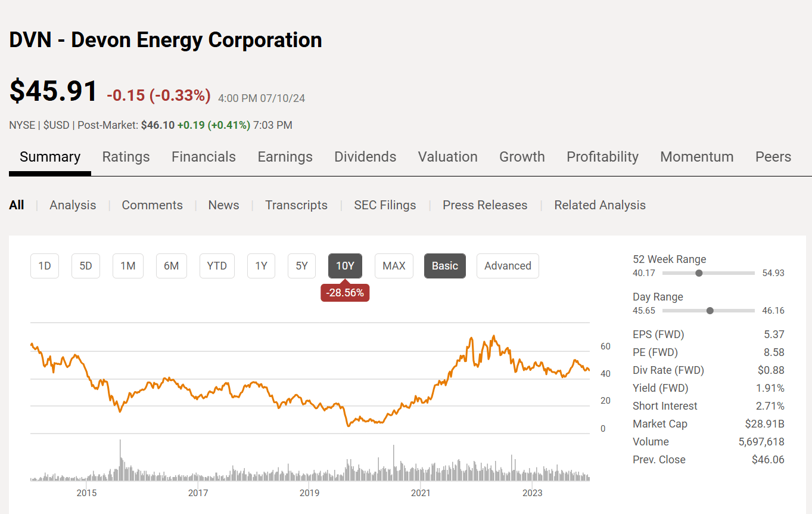Choose the Basic chart mode
Screen dimensions: 812x514
pyautogui.click(x=445, y=266)
